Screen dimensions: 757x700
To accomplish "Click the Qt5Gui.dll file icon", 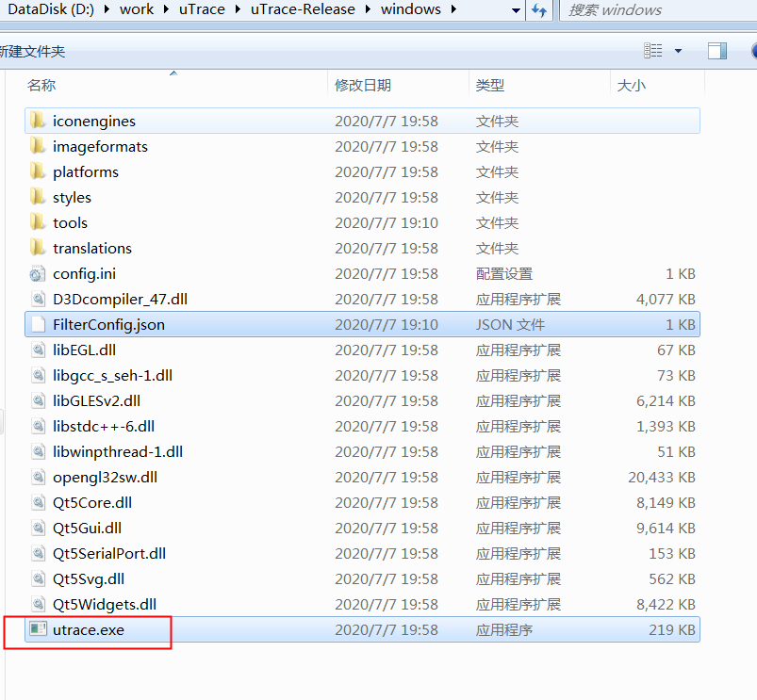I will pos(38,528).
